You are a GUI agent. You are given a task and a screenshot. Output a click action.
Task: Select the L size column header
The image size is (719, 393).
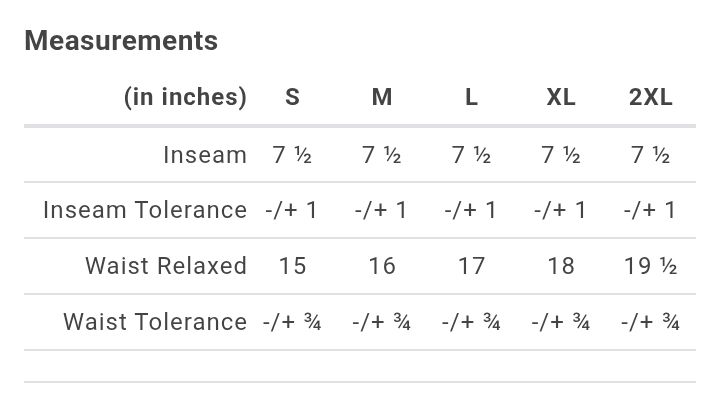tap(471, 97)
